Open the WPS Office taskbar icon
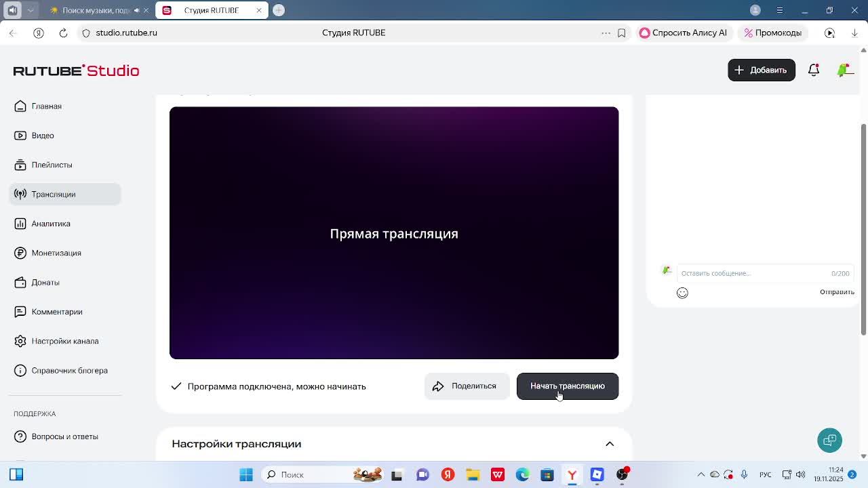 [498, 474]
